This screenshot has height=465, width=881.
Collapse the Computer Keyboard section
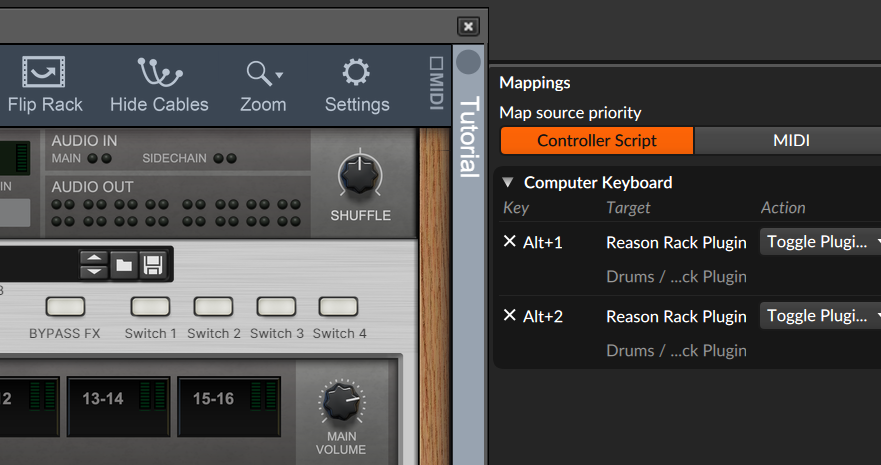(508, 182)
